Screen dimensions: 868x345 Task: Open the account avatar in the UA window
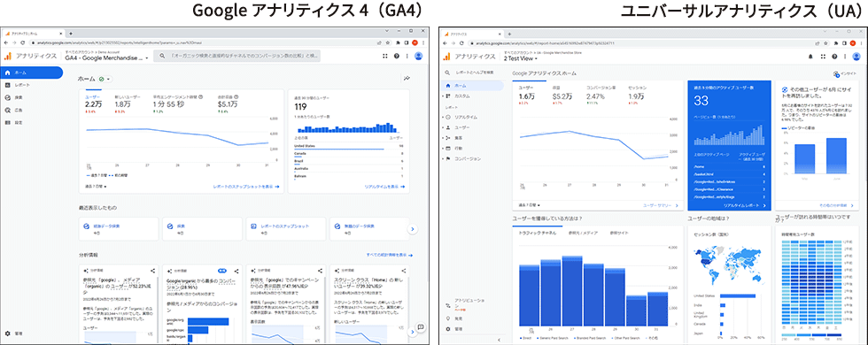pos(856,56)
